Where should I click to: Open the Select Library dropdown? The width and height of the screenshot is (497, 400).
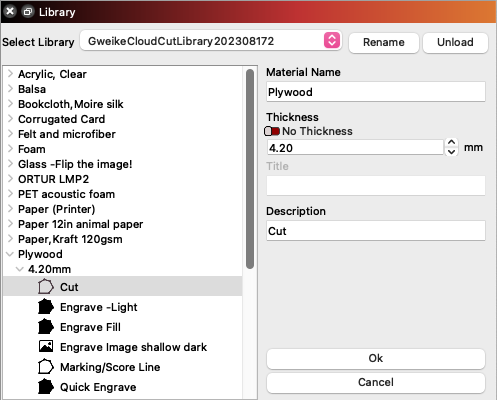click(x=211, y=41)
